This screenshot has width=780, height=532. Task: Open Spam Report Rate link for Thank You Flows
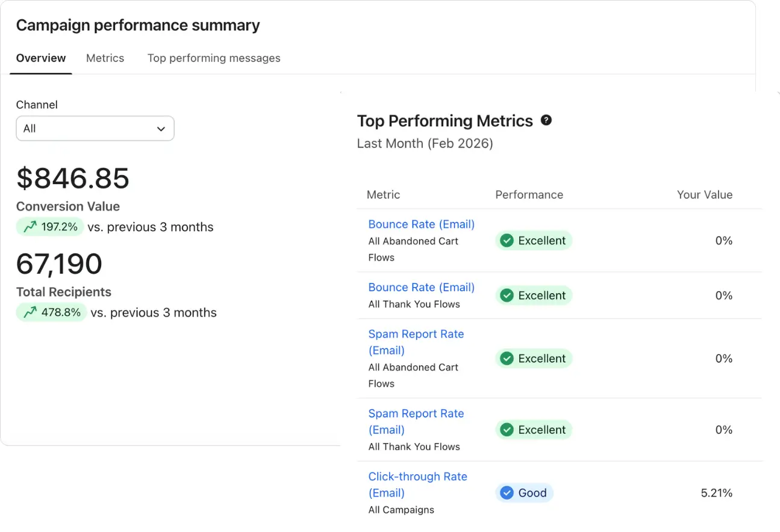click(x=416, y=421)
